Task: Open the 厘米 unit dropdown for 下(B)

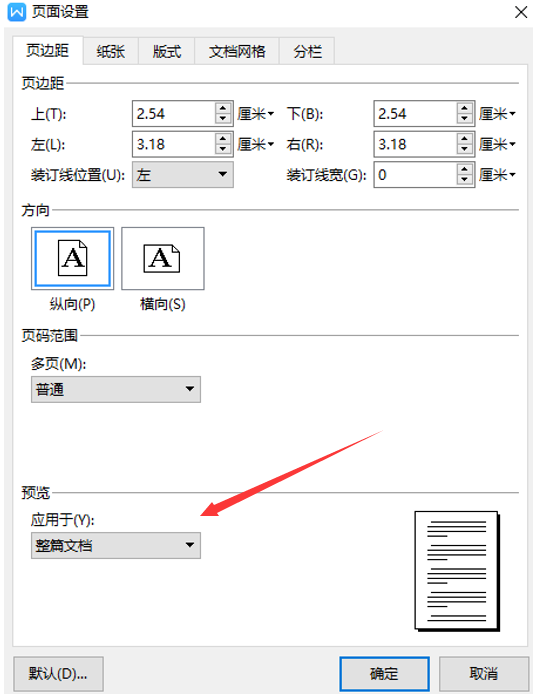Action: point(497,114)
